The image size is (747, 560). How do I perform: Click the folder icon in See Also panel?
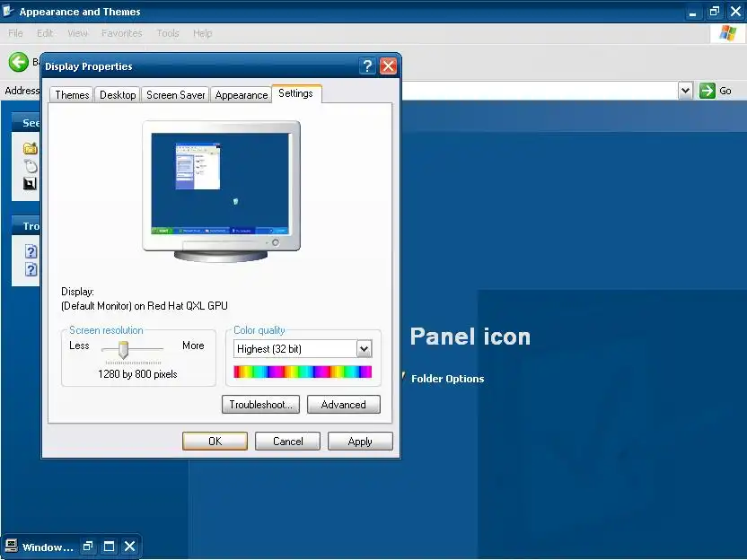(30, 149)
